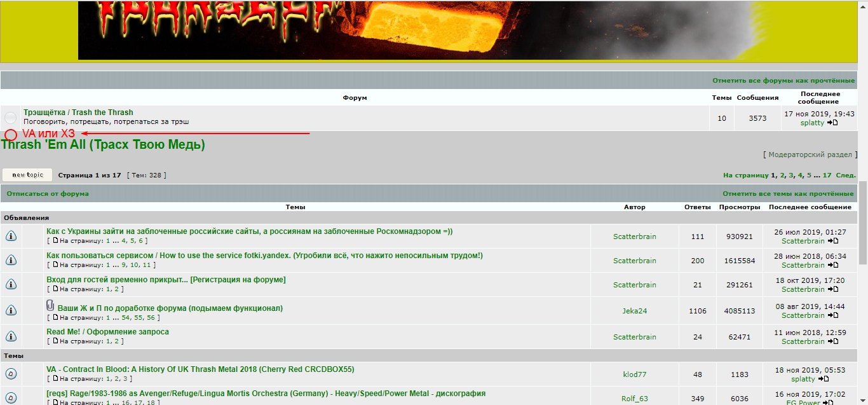The width and height of the screenshot is (868, 405).
Task: Go to page 11 of the fotki.yandex topic
Action: point(147,265)
